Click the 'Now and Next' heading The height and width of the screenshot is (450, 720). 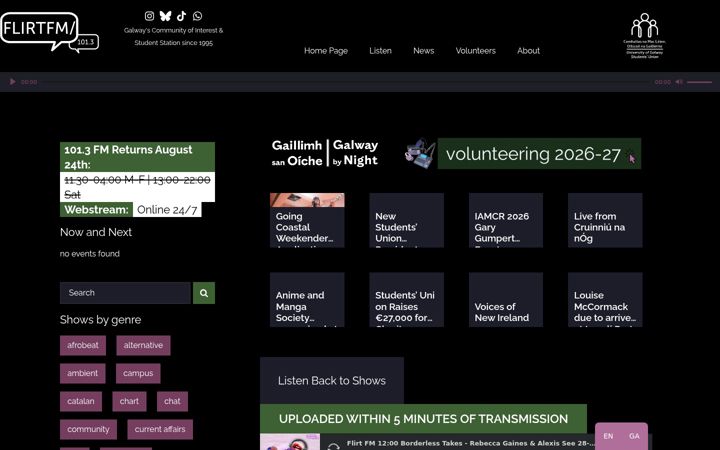[x=96, y=232]
